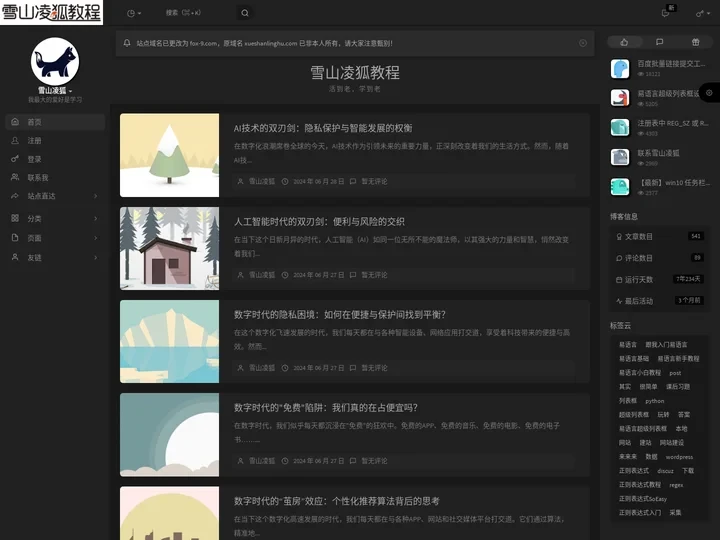Click the 友链 person icon
This screenshot has width=720, height=540.
click(x=15, y=257)
